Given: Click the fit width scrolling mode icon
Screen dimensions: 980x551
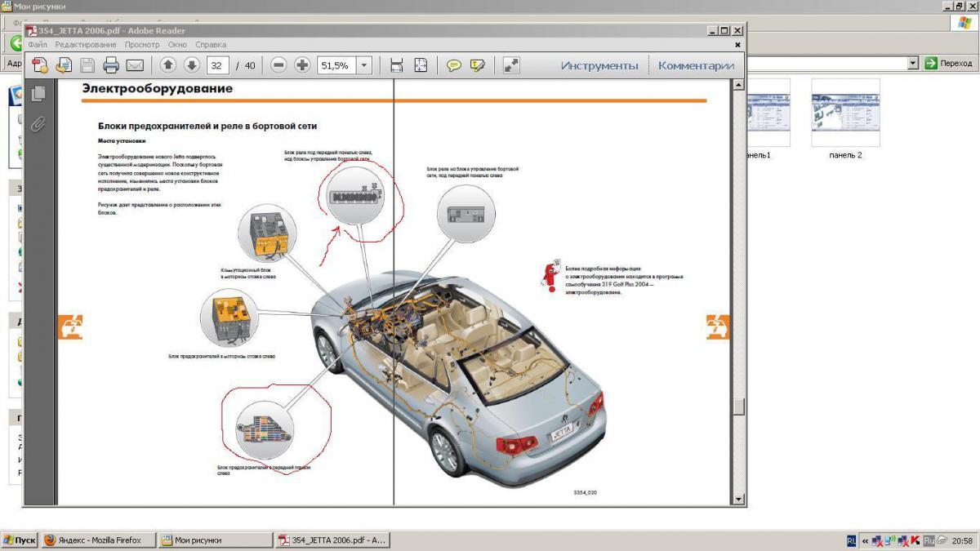Looking at the screenshot, I should 397,65.
